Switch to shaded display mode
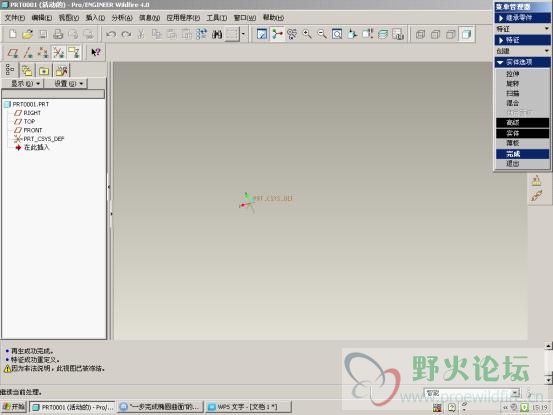Screen dimensions: 553x415 tap(466, 34)
